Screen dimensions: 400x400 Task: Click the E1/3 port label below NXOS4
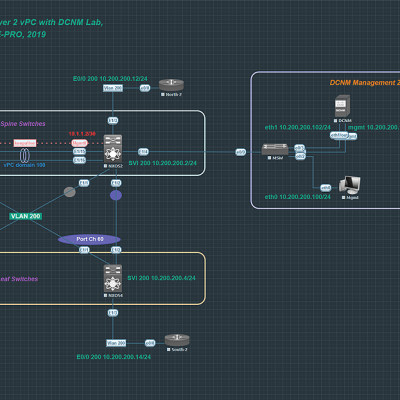point(113,313)
